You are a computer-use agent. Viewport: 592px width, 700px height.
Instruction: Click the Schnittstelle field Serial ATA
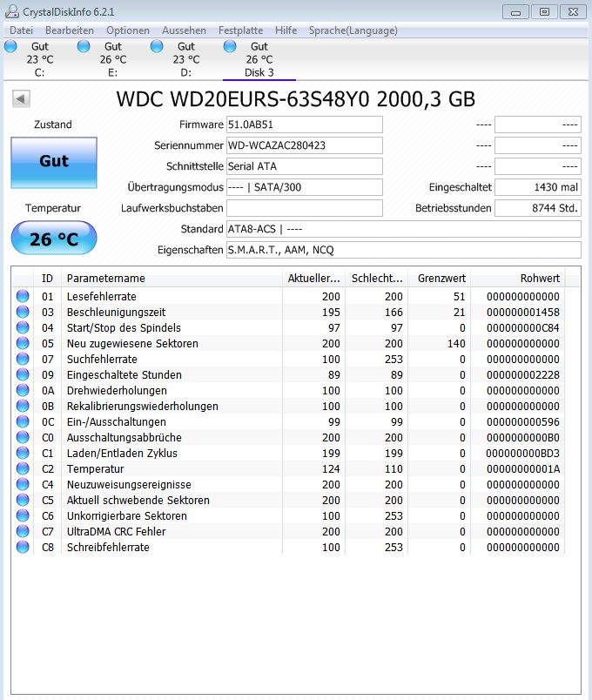305,166
